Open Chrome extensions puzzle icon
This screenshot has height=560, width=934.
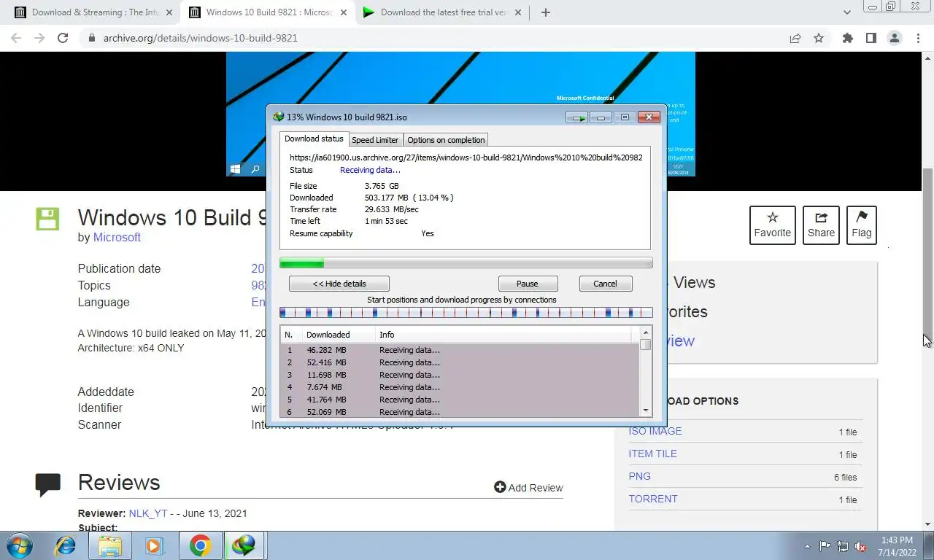tap(847, 38)
